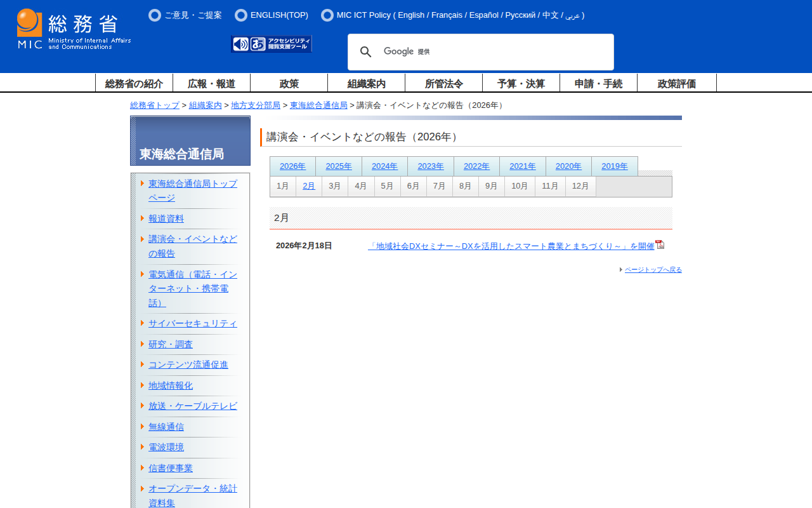Open the accessibility support tool banner
The height and width of the screenshot is (508, 812).
pyautogui.click(x=272, y=44)
